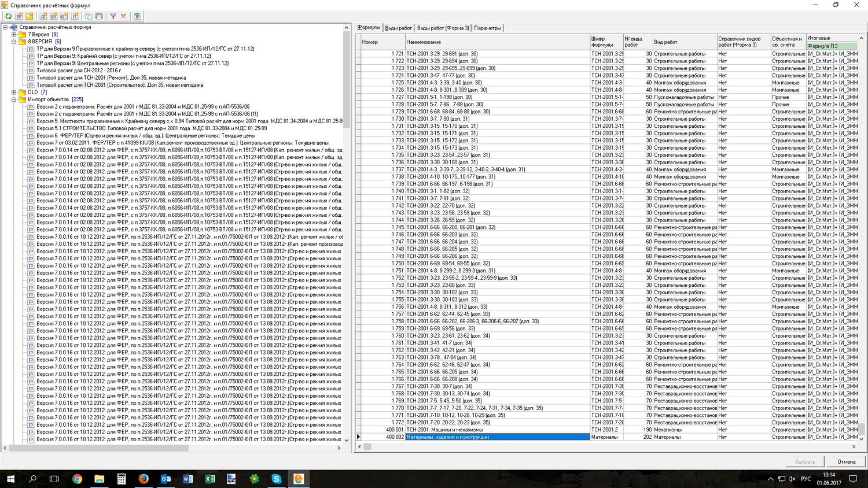This screenshot has width=868, height=488.
Task: Open ICQ flower icon in taskbar
Action: click(254, 479)
